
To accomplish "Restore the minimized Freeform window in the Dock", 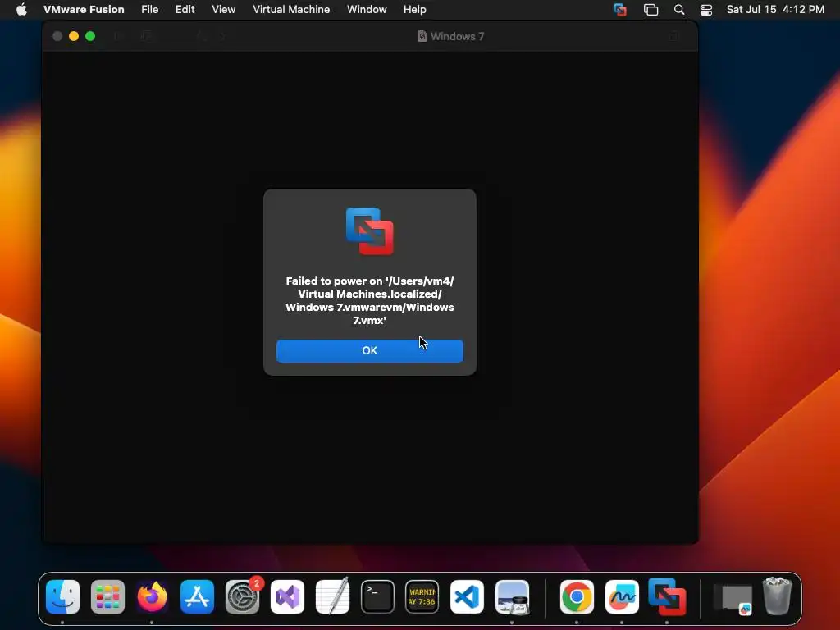I will (733, 598).
